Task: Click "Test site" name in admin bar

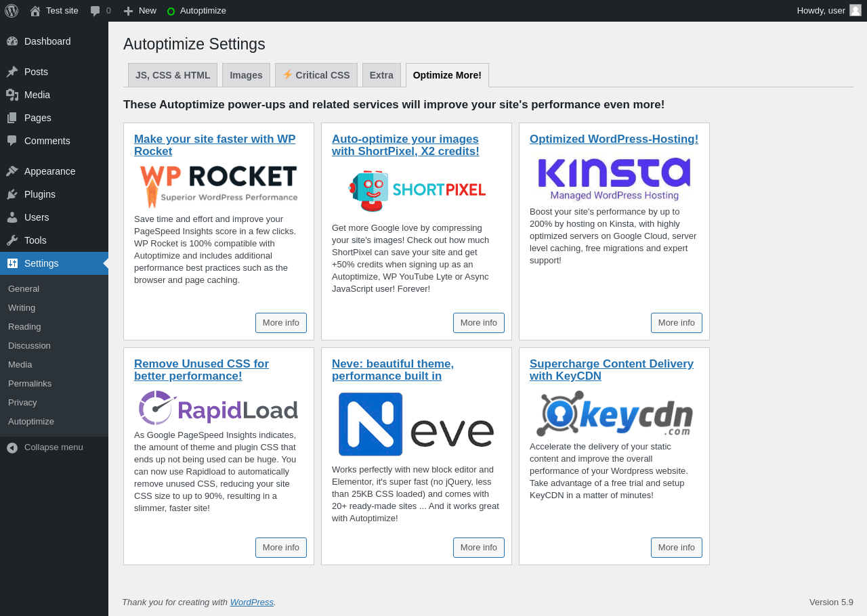Action: (62, 11)
